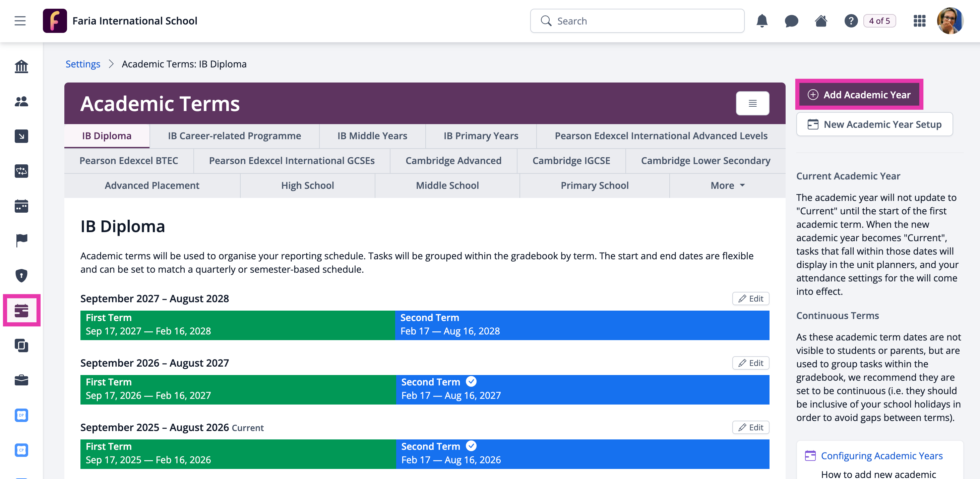Open the notifications bell
Screen dimensions: 980x479
761,21
